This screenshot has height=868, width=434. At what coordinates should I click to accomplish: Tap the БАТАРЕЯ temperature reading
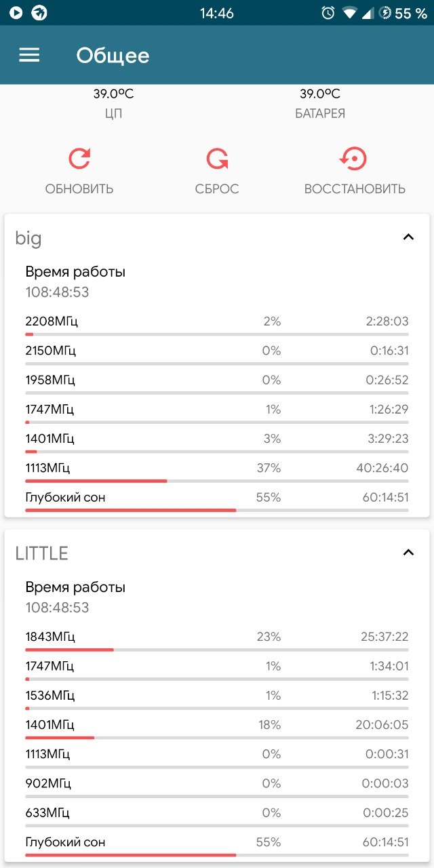(320, 94)
